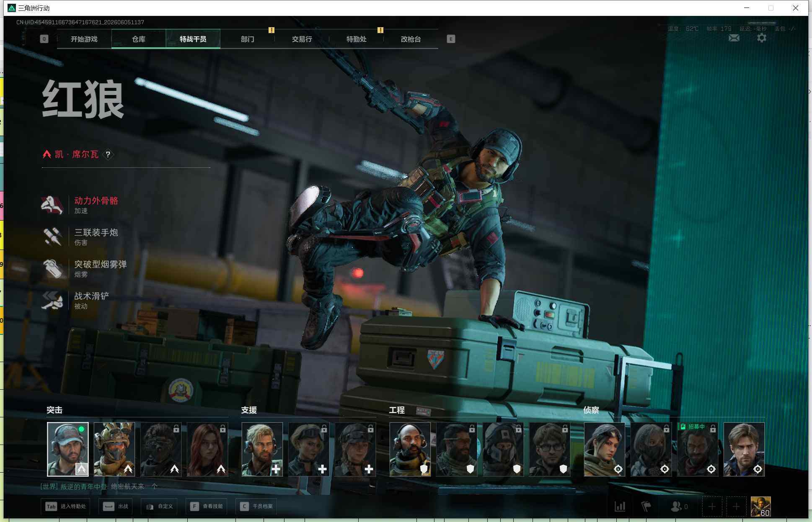
Task: Open the 开始游戏 tab
Action: pos(84,39)
